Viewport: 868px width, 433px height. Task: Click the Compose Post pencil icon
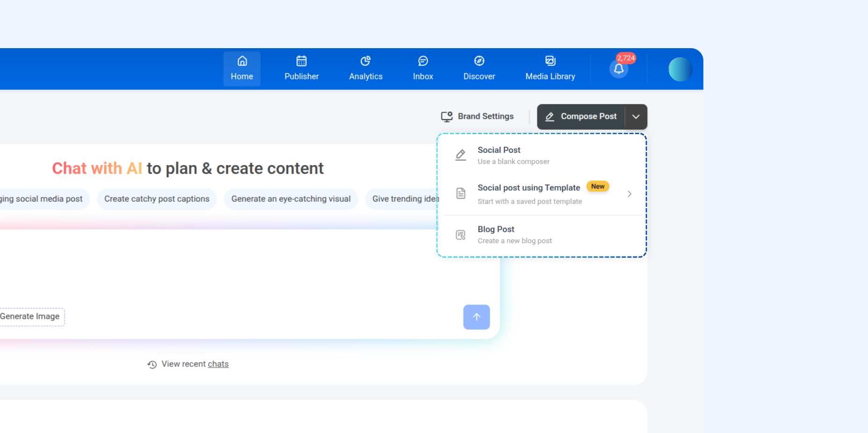click(550, 116)
